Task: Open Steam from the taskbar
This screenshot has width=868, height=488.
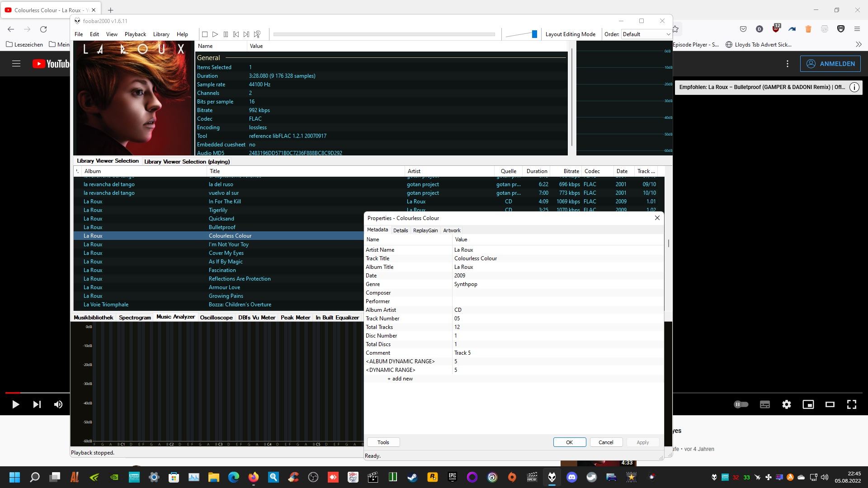Action: point(413,477)
